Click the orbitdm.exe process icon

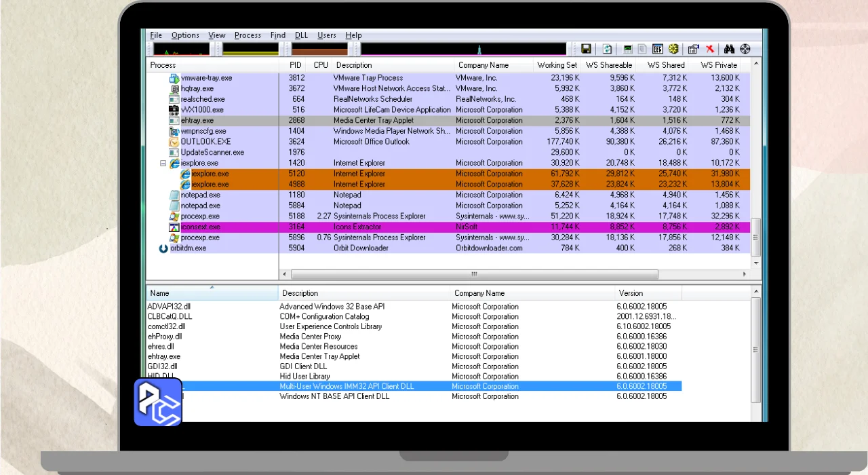point(163,248)
